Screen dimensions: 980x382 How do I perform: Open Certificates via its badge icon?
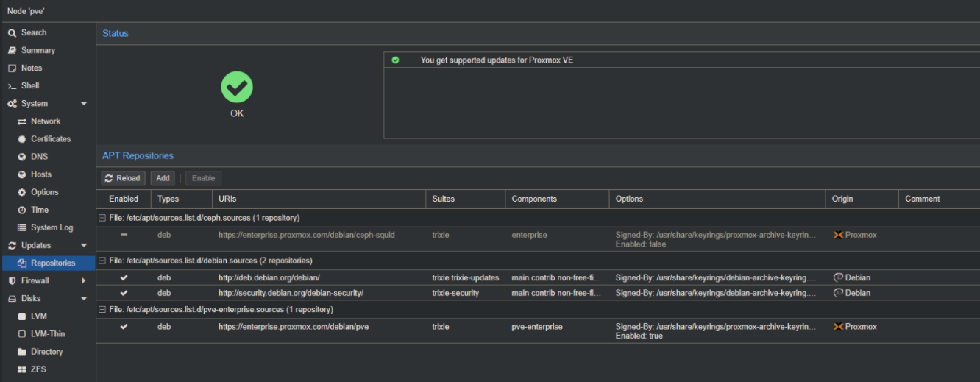point(22,139)
